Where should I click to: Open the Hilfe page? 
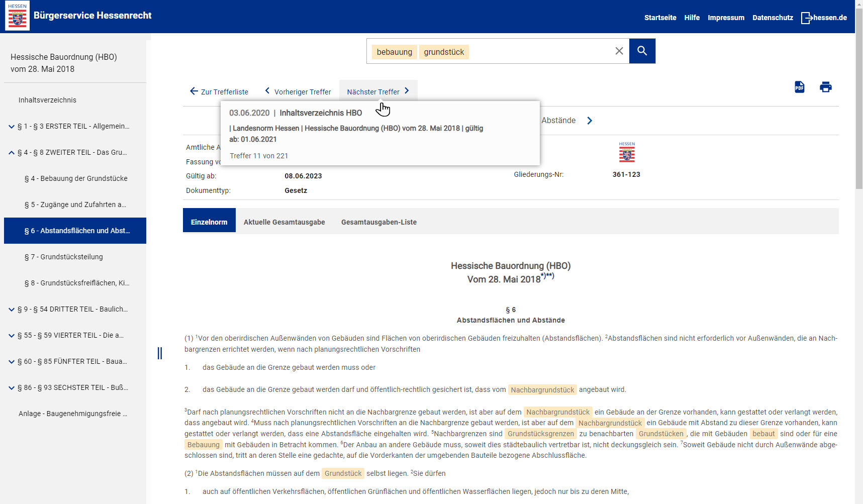(692, 18)
